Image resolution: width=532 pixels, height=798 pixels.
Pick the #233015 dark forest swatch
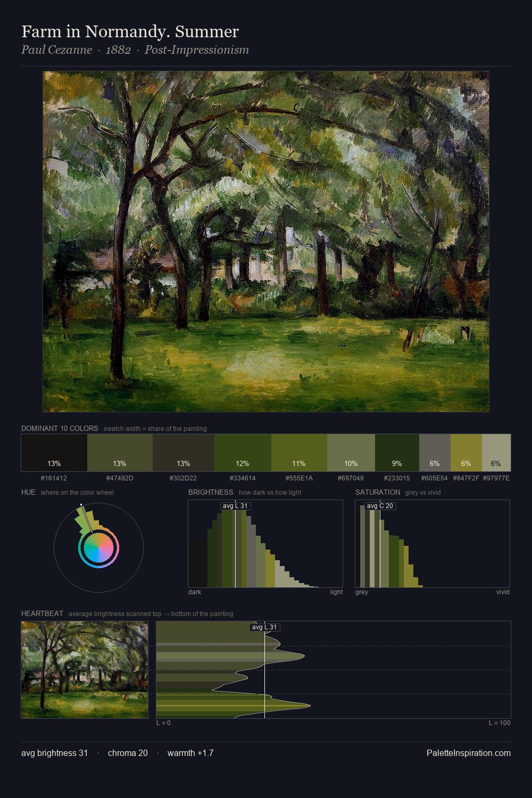pyautogui.click(x=397, y=453)
